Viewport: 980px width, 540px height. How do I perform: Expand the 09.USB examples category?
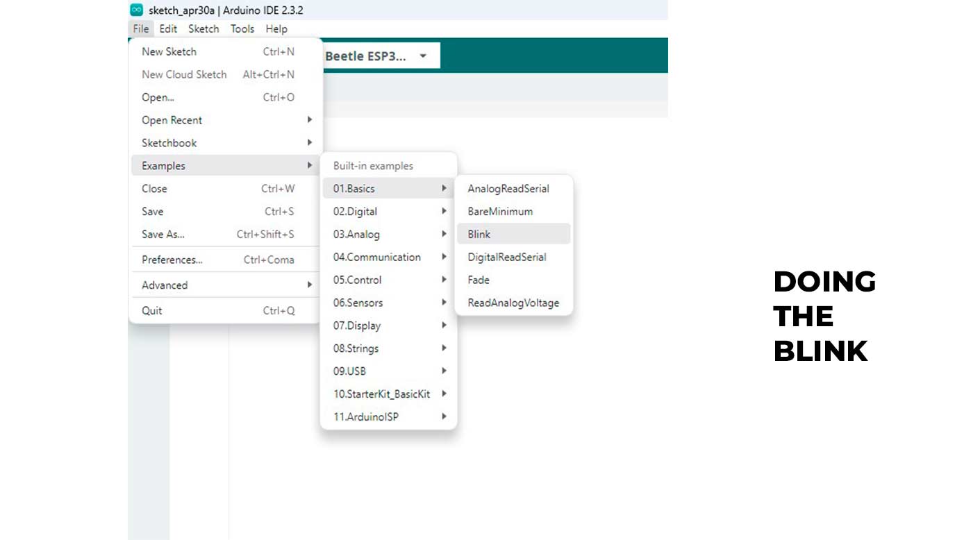388,371
